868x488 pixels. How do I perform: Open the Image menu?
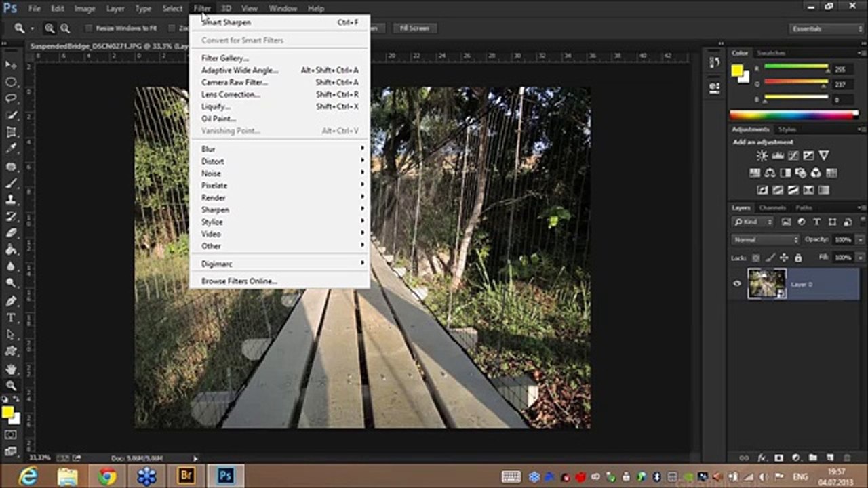point(85,9)
